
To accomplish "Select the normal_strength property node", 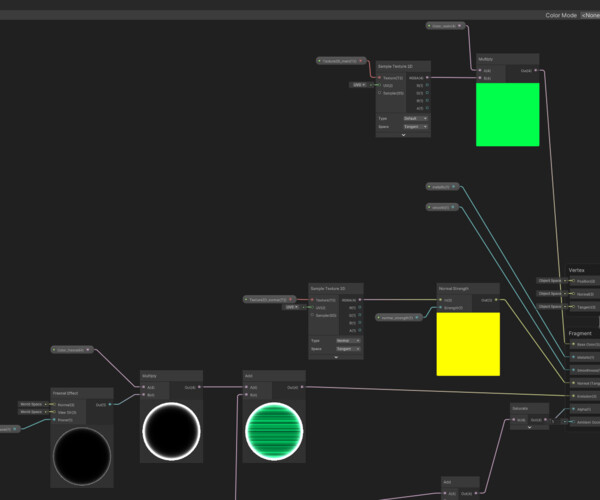I will point(399,318).
